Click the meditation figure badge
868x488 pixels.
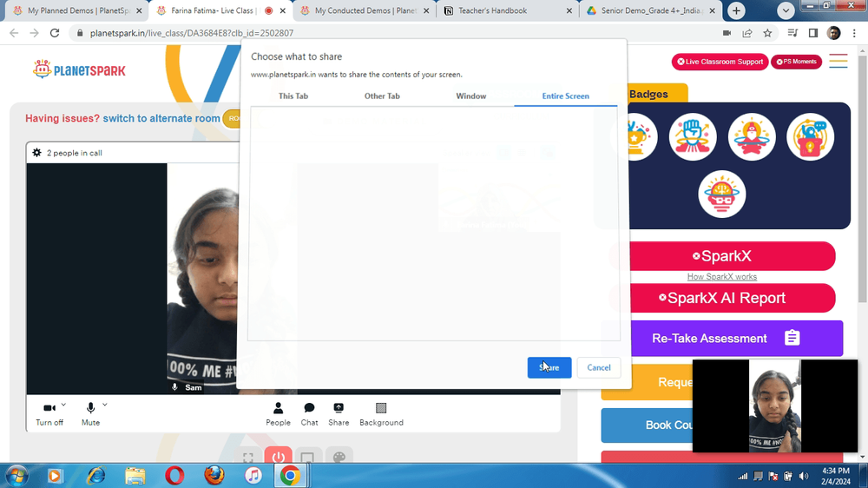(x=752, y=137)
